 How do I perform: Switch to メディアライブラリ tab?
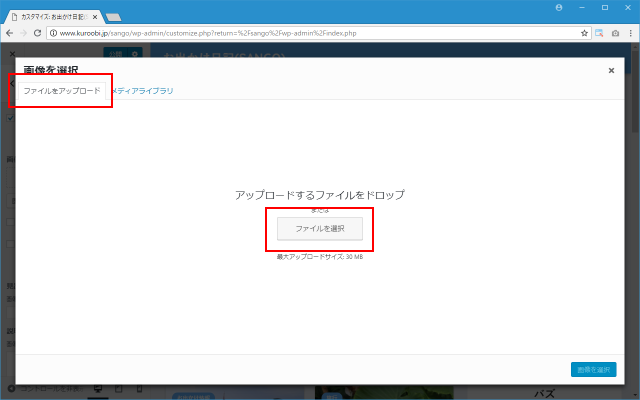(x=142, y=91)
